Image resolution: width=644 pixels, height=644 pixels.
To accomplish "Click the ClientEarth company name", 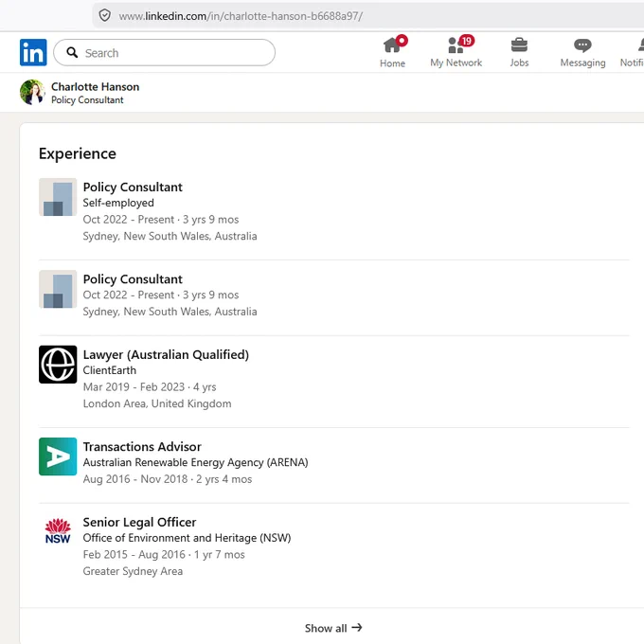I will coord(110,370).
